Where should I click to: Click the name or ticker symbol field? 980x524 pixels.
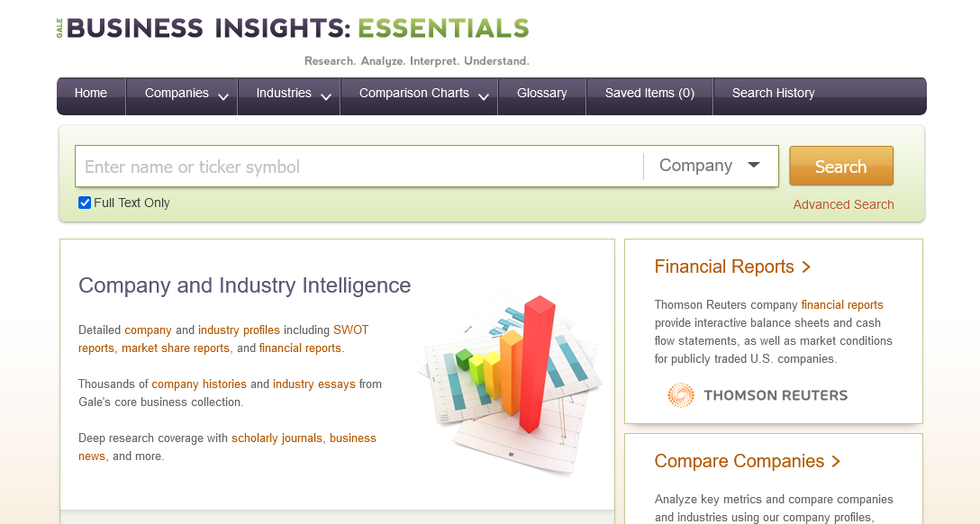coord(360,167)
